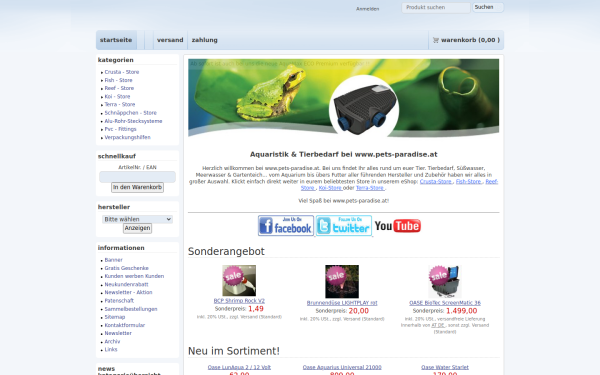Open the Facebook join button
This screenshot has height=375, width=600.
(286, 225)
